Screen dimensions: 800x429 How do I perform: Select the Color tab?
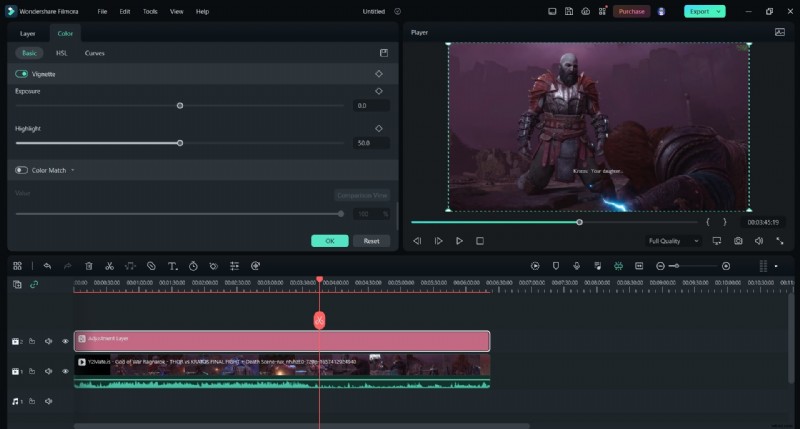(65, 34)
